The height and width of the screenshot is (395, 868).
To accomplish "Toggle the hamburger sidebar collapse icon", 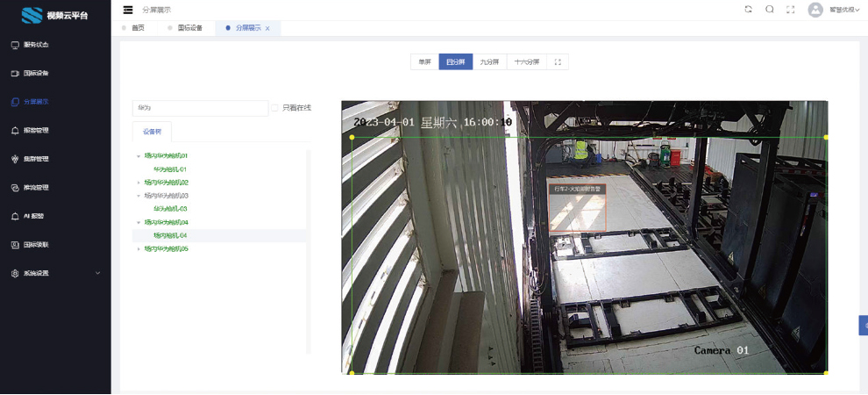I will click(128, 10).
